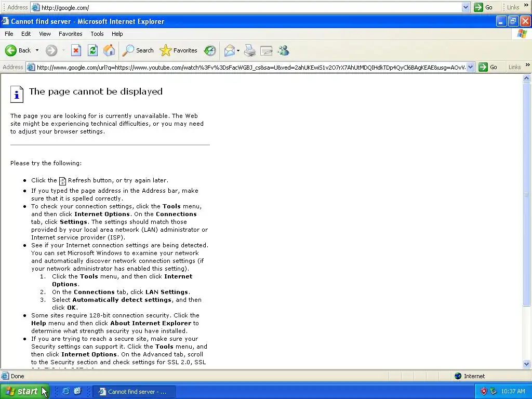Click the page icon in the top address bar
The image size is (532, 399).
(36, 7)
